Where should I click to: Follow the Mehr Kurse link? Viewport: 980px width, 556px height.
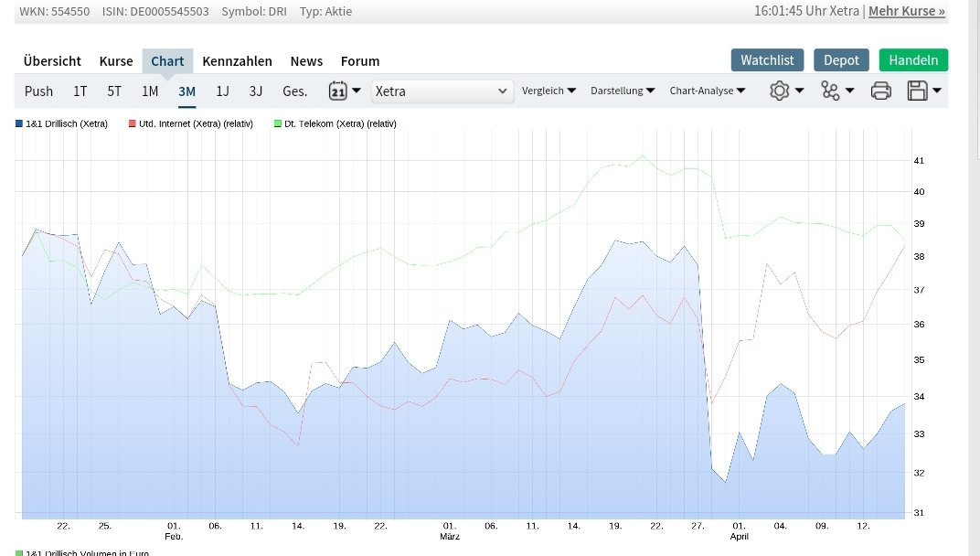click(907, 11)
